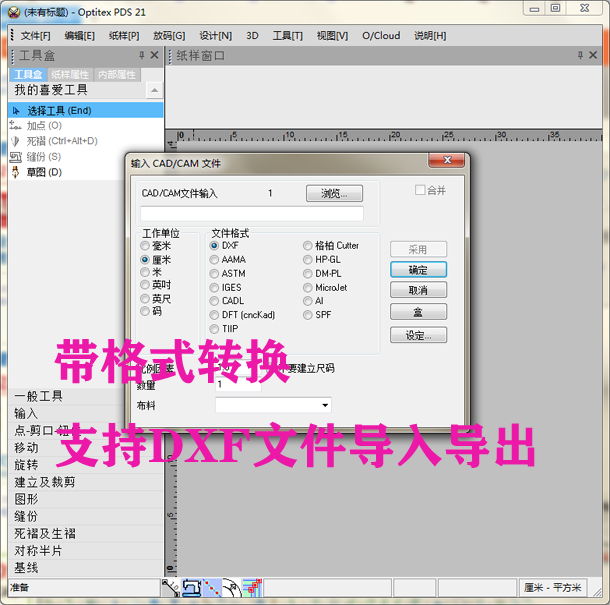
Task: Choose the SPF file format
Action: tap(317, 315)
